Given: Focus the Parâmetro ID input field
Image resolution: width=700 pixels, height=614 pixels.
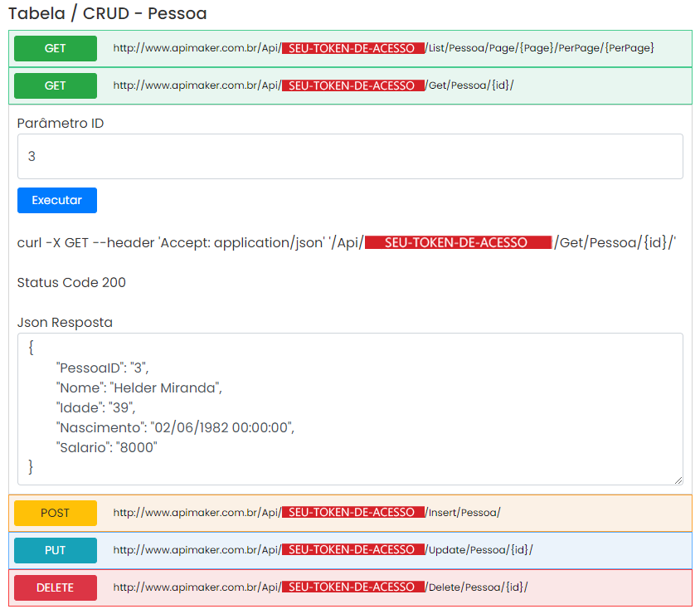Looking at the screenshot, I should point(349,156).
